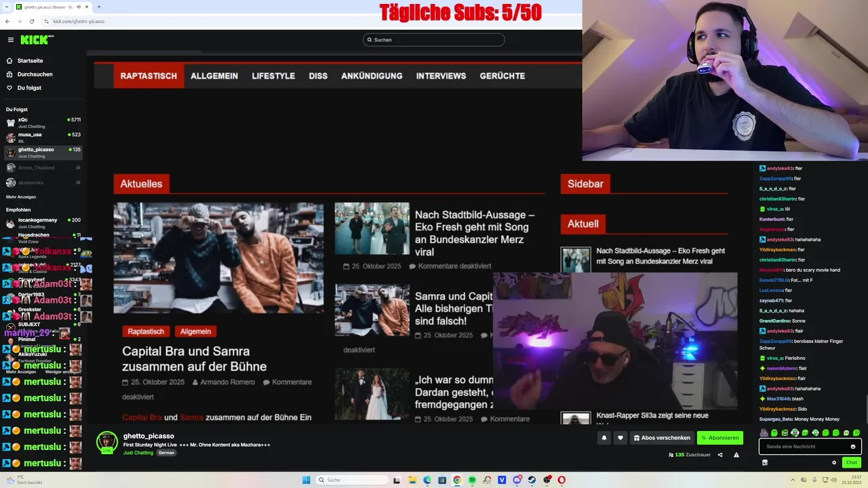Close the ghetto_picasso browser tab

click(x=87, y=7)
